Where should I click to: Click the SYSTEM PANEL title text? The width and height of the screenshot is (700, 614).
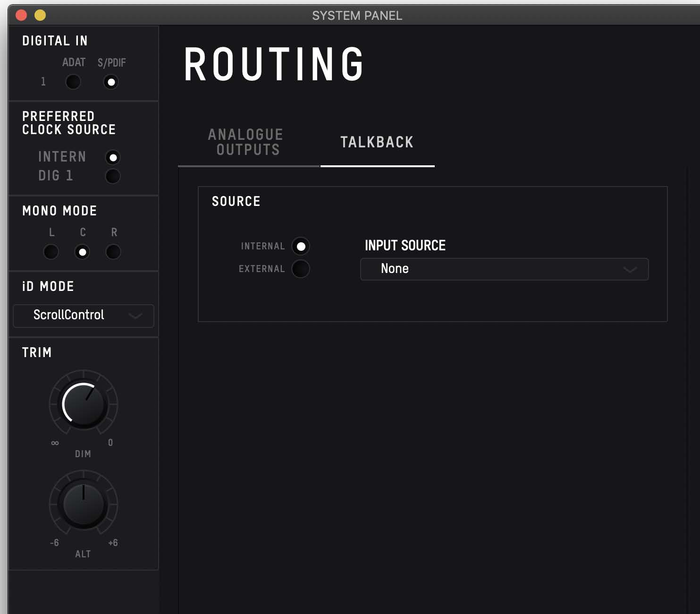coord(357,16)
